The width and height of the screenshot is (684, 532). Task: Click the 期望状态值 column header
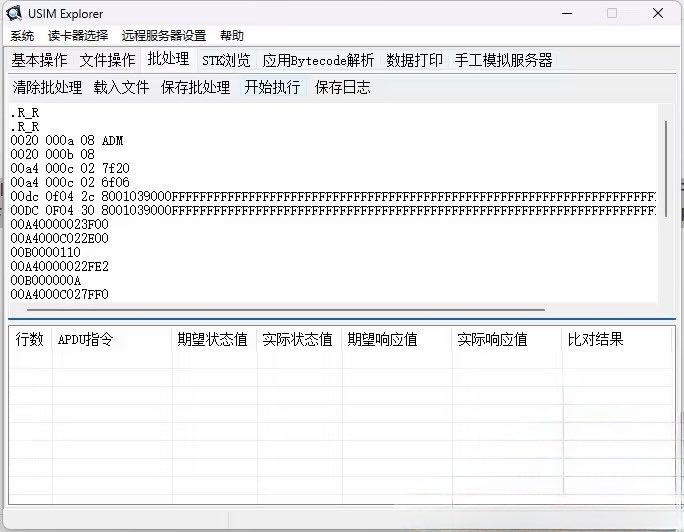[214, 339]
